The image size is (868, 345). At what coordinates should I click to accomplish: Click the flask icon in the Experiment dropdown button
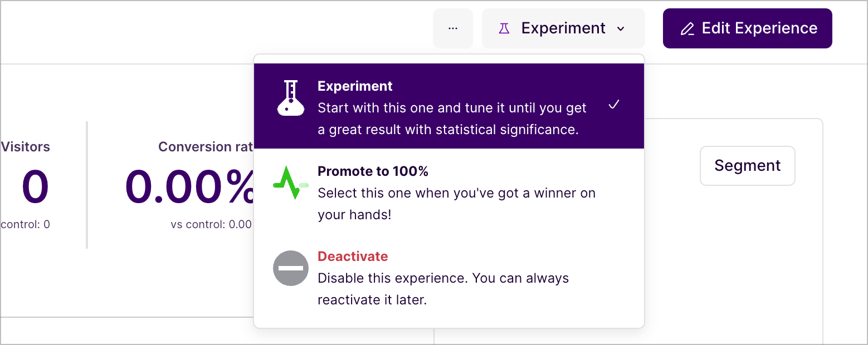(504, 28)
